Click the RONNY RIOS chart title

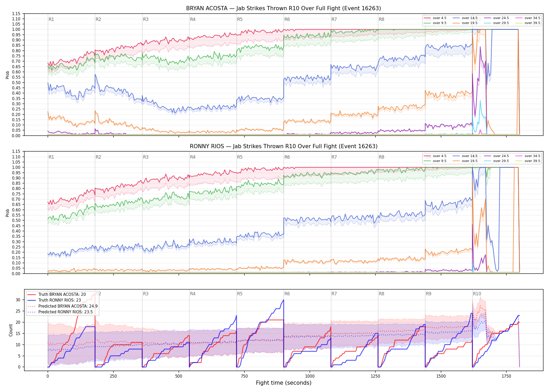[283, 146]
